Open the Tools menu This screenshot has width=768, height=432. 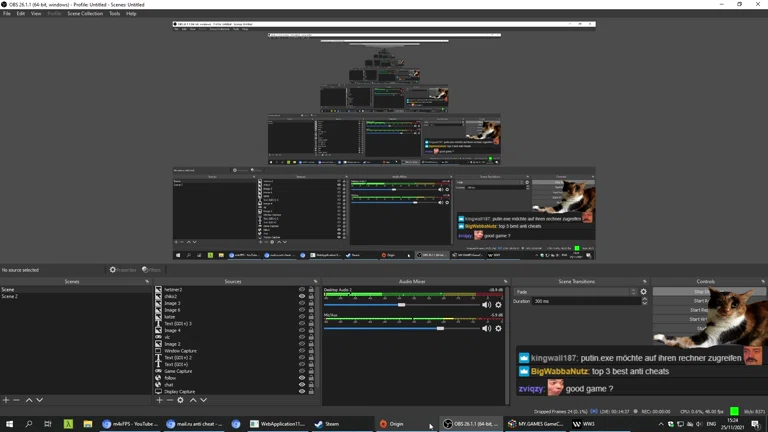[114, 14]
